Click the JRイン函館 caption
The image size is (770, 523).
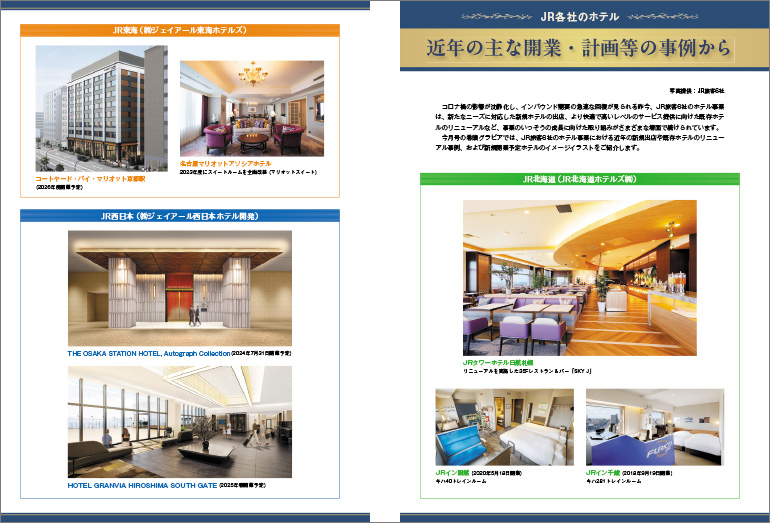tap(452, 473)
